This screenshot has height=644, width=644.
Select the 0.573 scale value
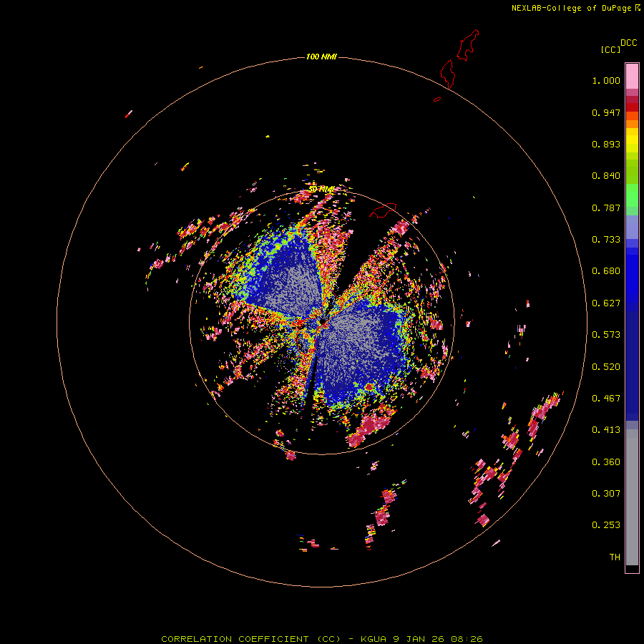pyautogui.click(x=606, y=335)
